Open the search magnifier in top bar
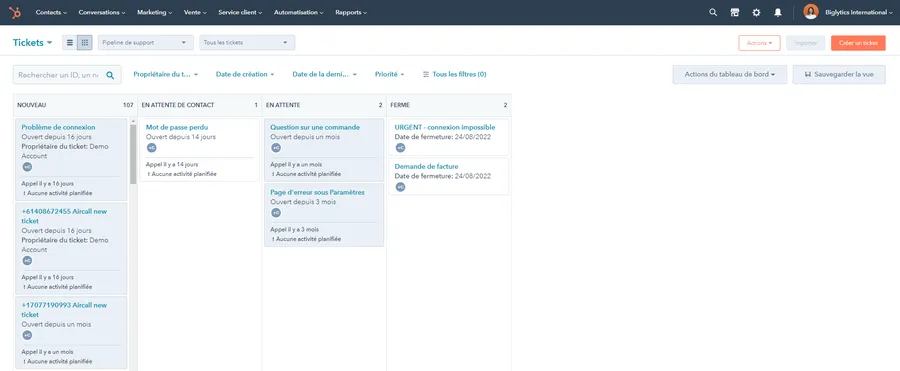 (713, 12)
